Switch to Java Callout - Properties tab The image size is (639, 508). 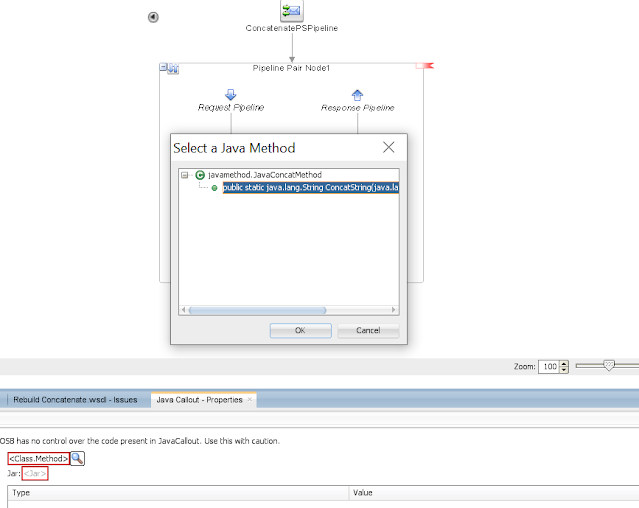point(199,400)
